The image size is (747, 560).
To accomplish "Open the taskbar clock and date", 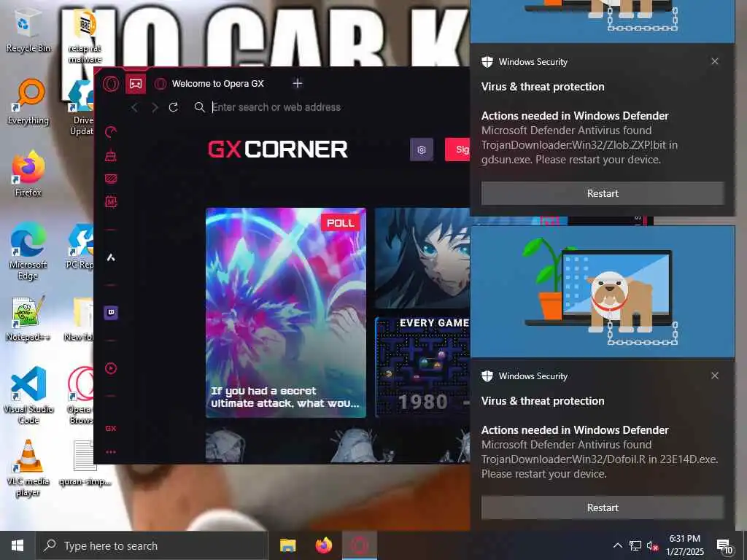I will [x=684, y=545].
